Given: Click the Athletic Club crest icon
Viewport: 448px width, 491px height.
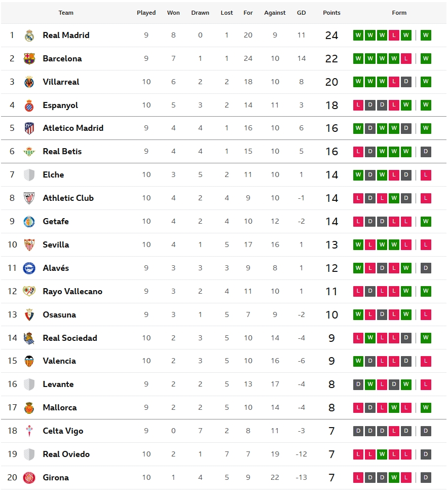Looking at the screenshot, I should point(29,198).
